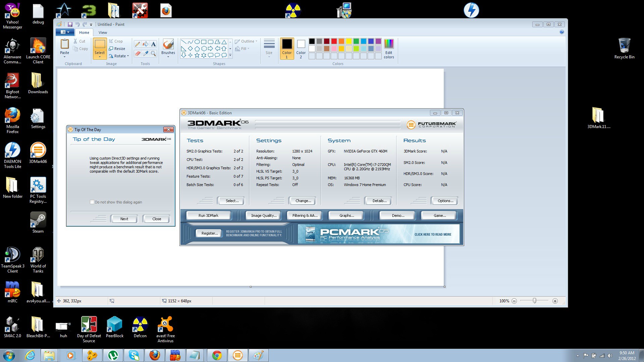
Task: Click the Demo button in 3DMark06
Action: (x=398, y=216)
